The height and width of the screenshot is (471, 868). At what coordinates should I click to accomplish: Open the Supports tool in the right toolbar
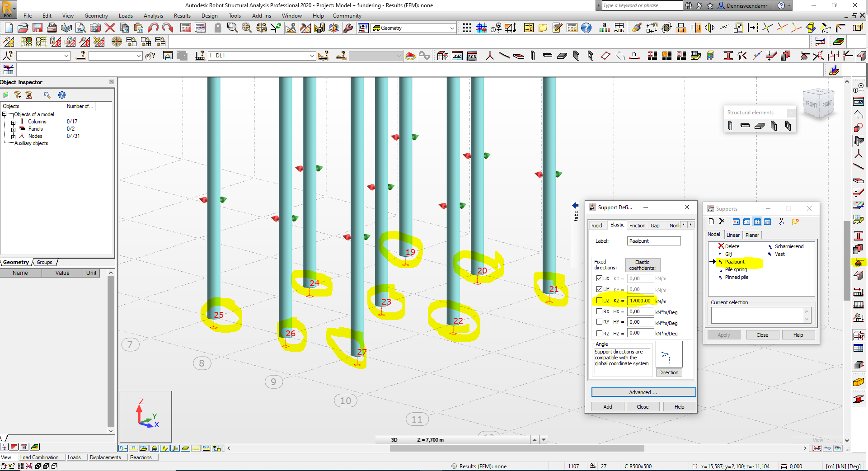(x=860, y=263)
